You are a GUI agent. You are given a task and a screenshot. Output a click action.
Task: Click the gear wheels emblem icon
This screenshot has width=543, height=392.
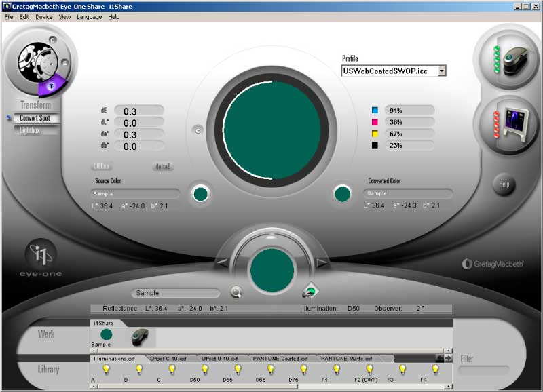pyautogui.click(x=38, y=62)
